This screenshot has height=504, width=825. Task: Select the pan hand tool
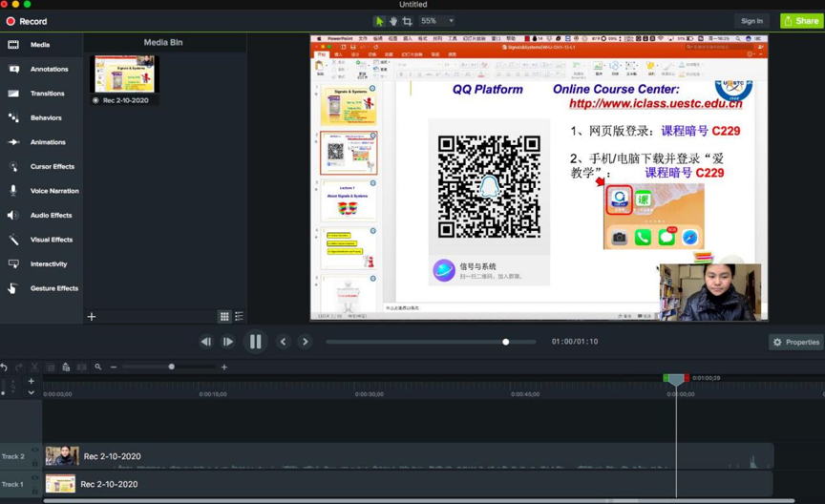tap(393, 21)
